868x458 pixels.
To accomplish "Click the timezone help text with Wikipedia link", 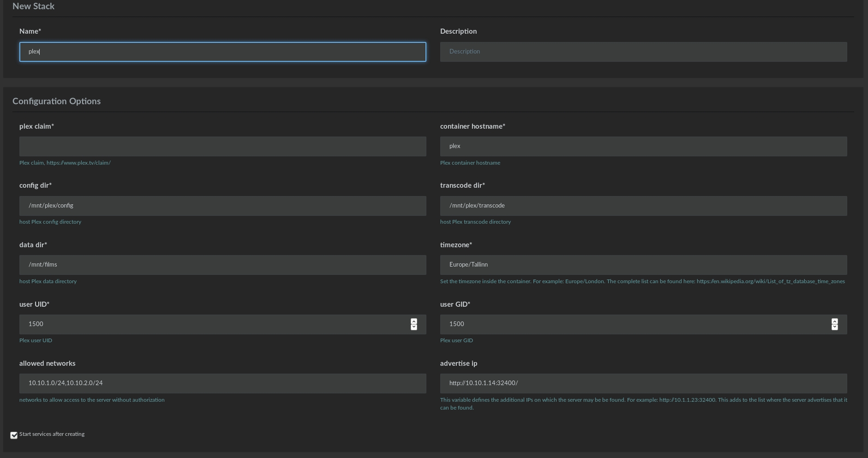I will point(642,281).
